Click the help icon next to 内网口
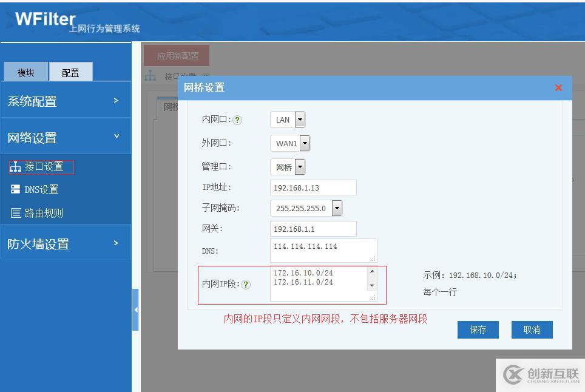This screenshot has height=392, width=585. click(x=237, y=120)
